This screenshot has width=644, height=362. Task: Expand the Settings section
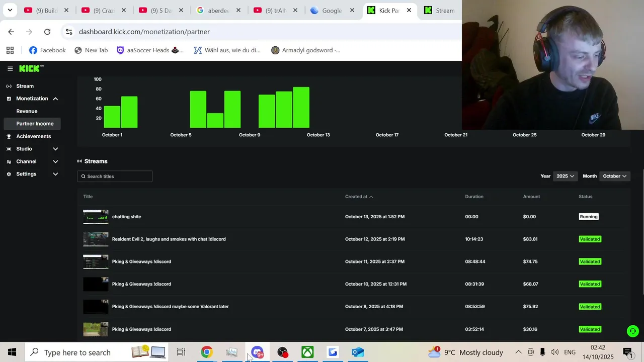55,174
